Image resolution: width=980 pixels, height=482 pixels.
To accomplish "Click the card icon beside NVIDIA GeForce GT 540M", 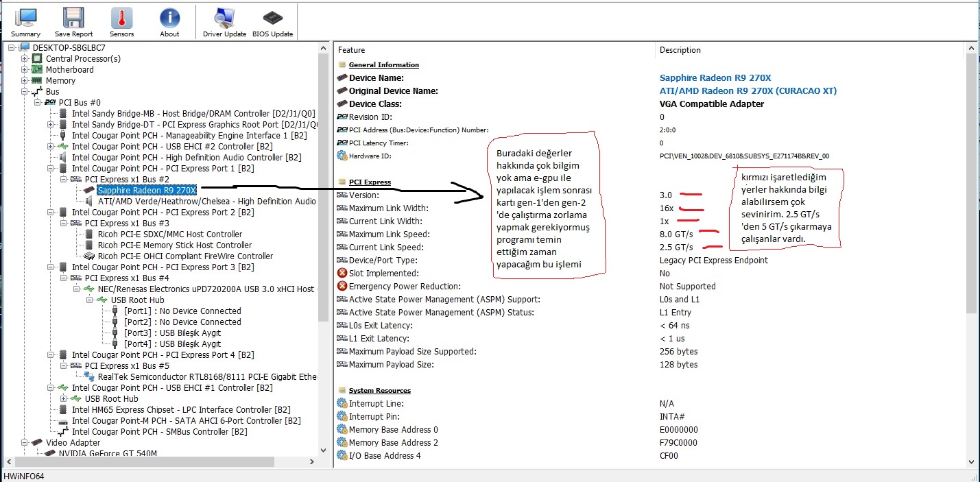I will (x=50, y=453).
